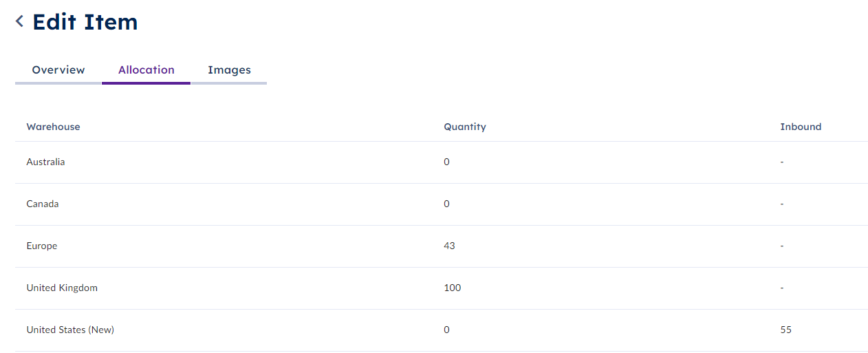Click the Warehouse column header

point(53,127)
